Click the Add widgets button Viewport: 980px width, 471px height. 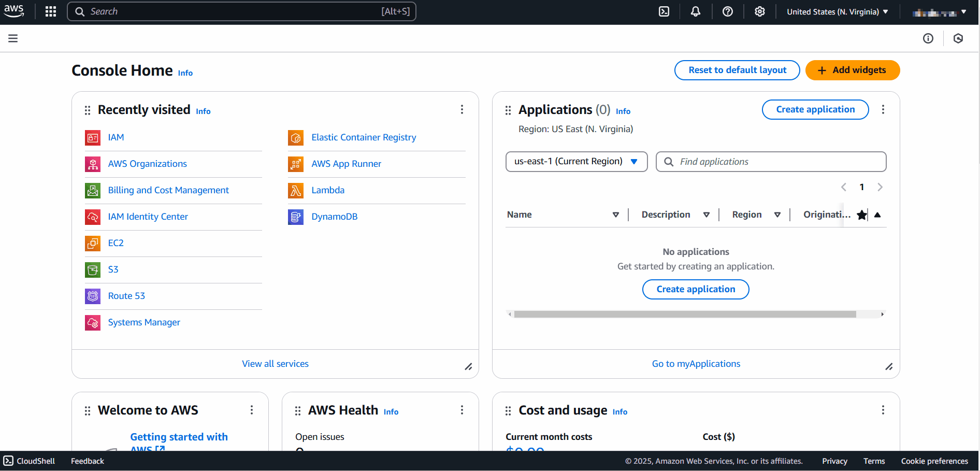tap(853, 70)
